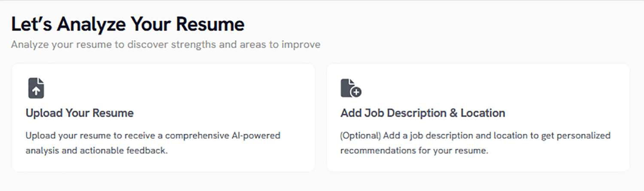The width and height of the screenshot is (644, 191).
Task: Click the upload resume file icon
Action: (x=36, y=88)
